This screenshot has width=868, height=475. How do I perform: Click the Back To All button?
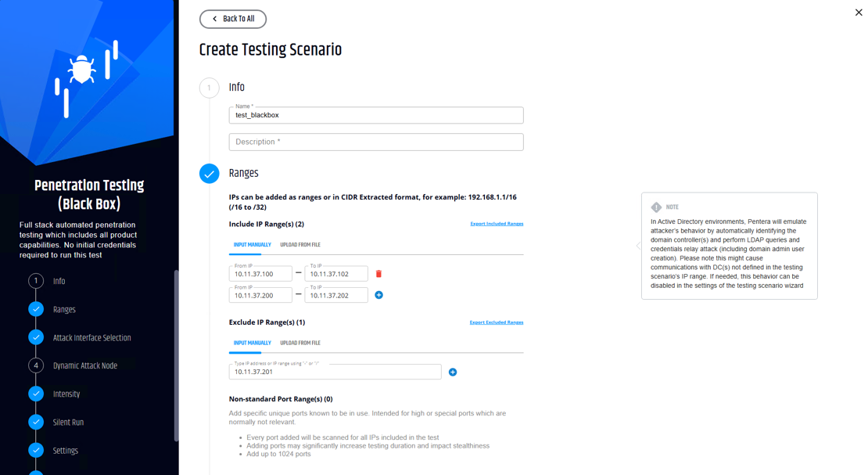pyautogui.click(x=233, y=19)
